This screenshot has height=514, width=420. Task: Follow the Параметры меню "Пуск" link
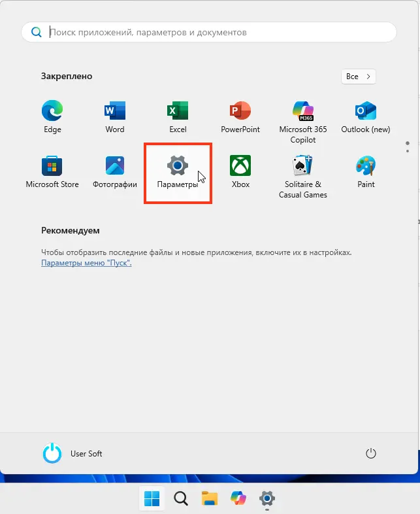tap(86, 263)
